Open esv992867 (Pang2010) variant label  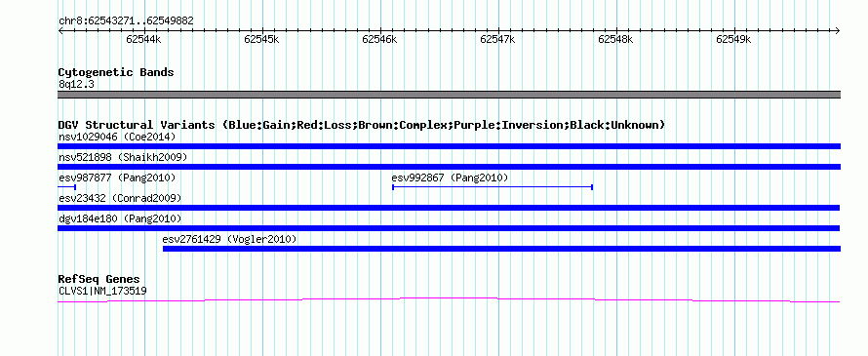click(x=450, y=178)
